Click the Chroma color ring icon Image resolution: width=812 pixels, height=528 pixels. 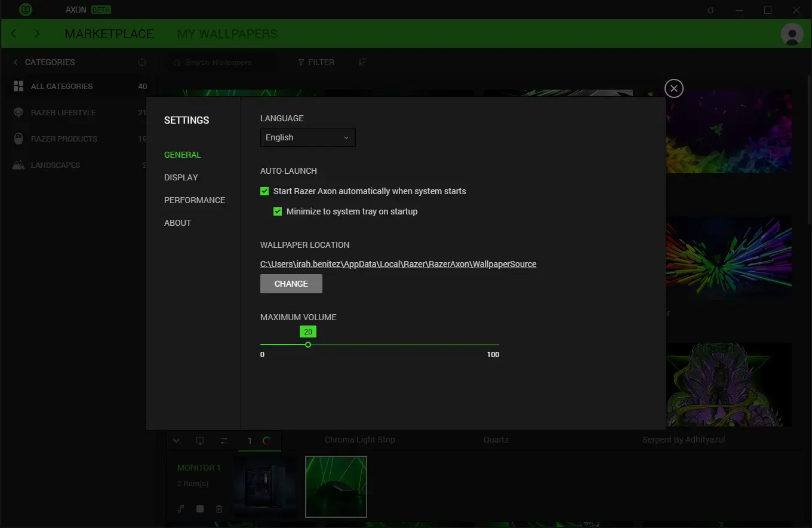pyautogui.click(x=267, y=441)
